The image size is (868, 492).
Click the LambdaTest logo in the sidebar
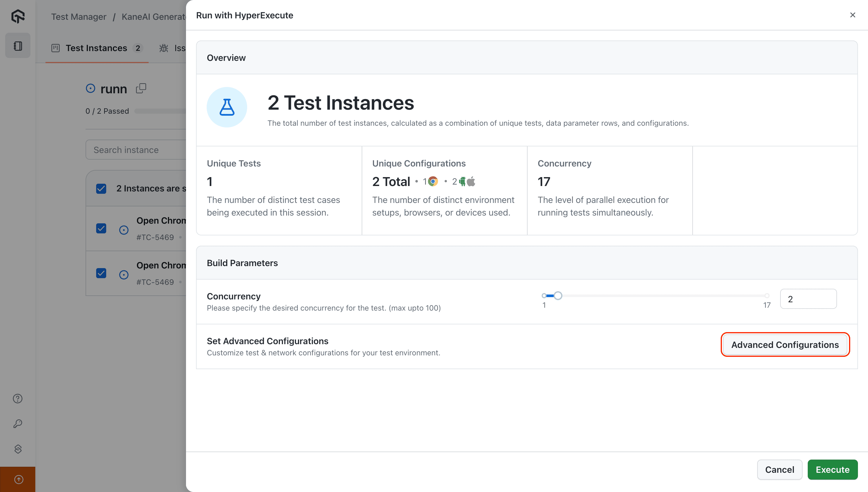[17, 16]
